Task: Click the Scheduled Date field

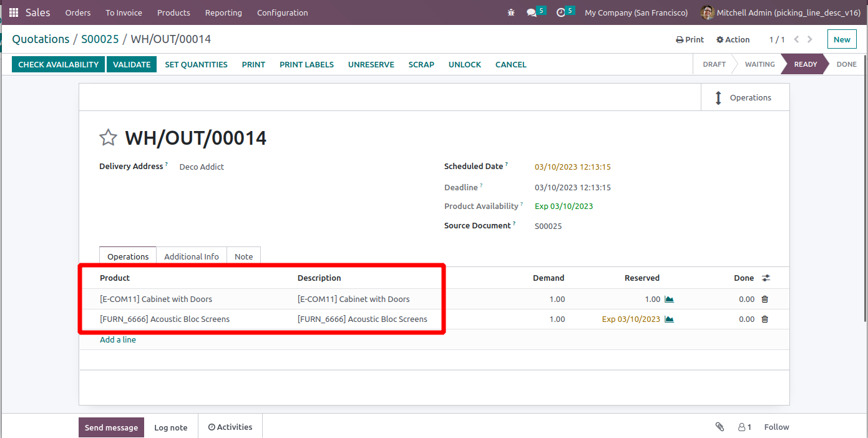Action: pyautogui.click(x=572, y=167)
